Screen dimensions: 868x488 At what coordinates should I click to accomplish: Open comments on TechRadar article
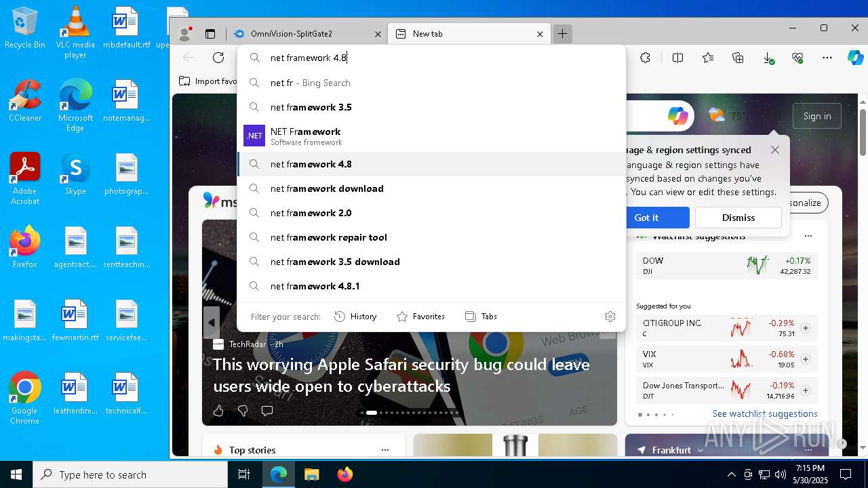pos(267,411)
